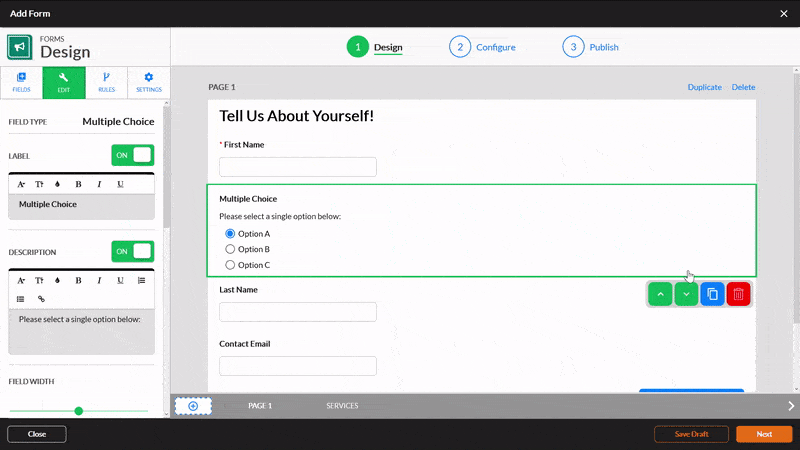Click the Contact Email input field
This screenshot has height=450, width=800.
pos(298,366)
